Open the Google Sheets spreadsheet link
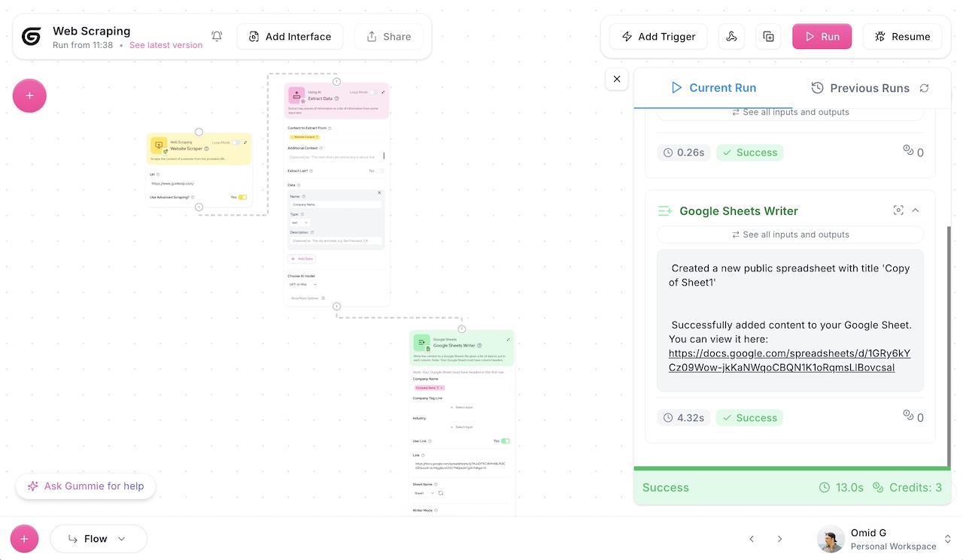Viewport: 963px width, 560px height. 789,360
